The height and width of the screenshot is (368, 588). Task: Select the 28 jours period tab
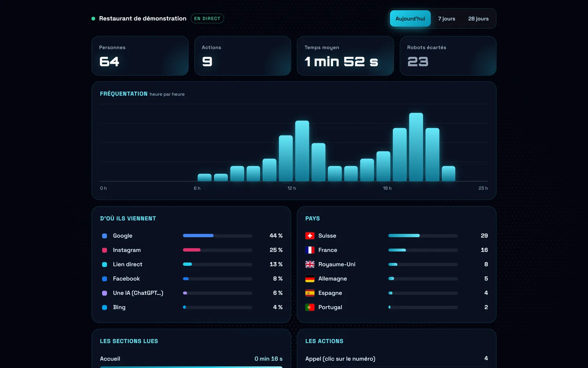478,18
